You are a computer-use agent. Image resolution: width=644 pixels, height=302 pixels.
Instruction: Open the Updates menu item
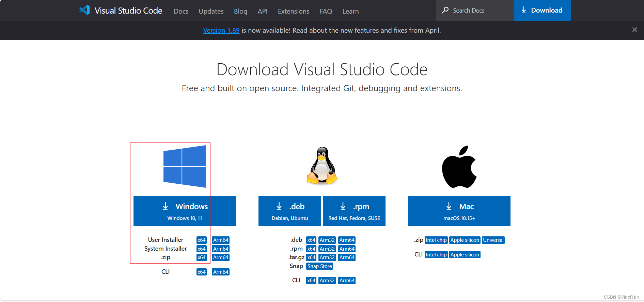pos(211,11)
